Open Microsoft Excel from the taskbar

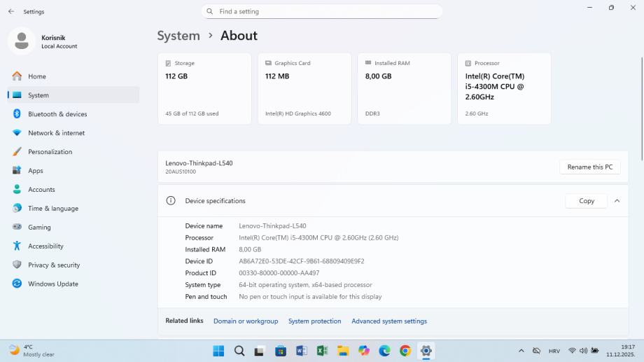[322, 351]
